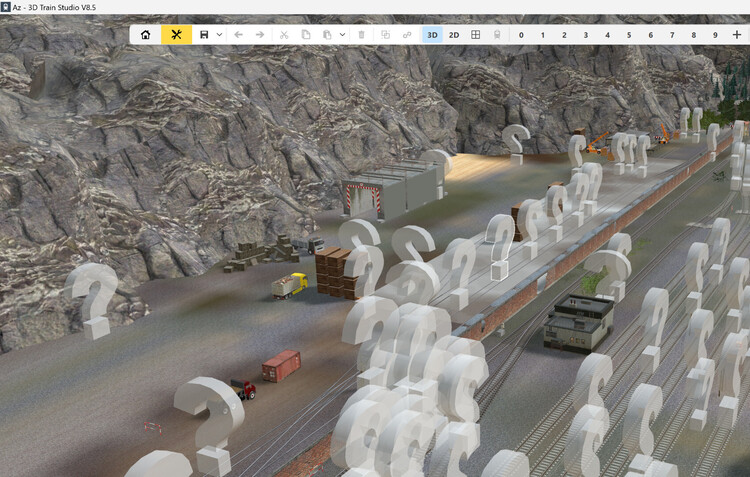Select camera preset 0

point(521,35)
